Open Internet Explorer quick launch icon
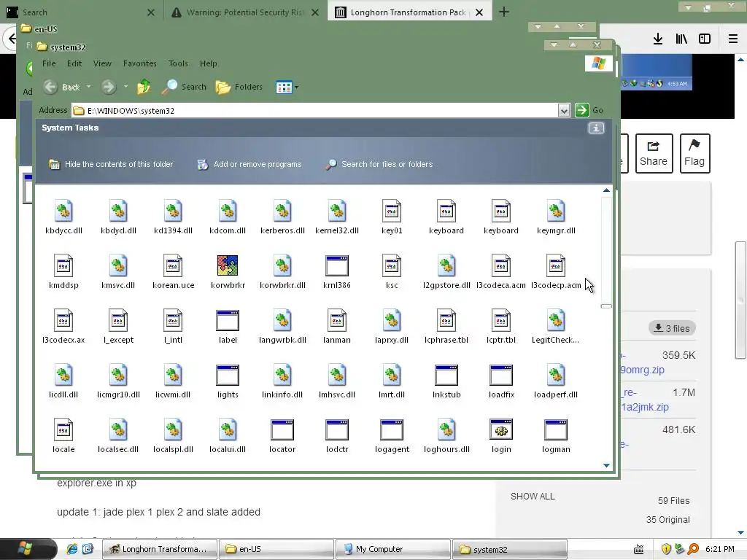The image size is (747, 560). [x=72, y=549]
